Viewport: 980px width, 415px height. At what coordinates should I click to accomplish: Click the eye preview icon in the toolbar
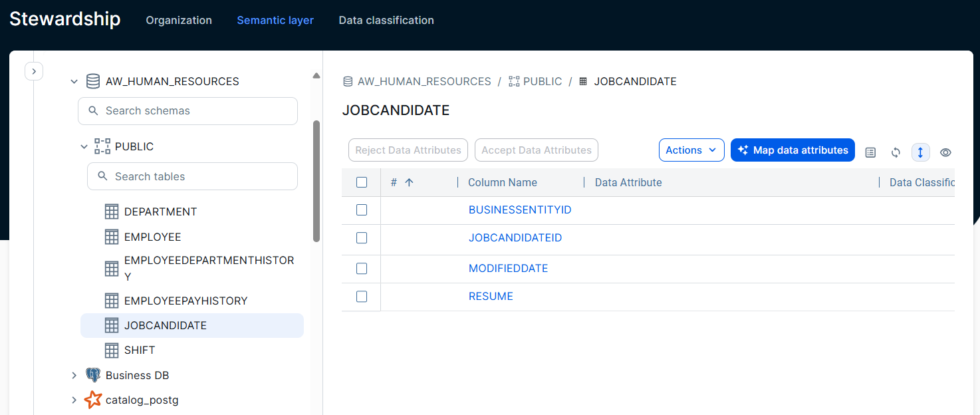click(946, 152)
